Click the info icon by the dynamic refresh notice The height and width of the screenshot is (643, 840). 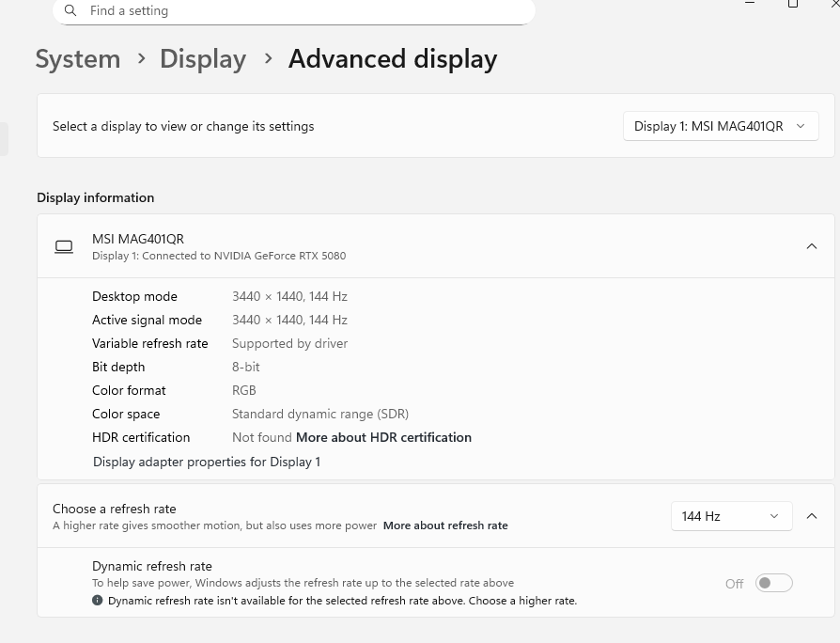click(x=98, y=600)
